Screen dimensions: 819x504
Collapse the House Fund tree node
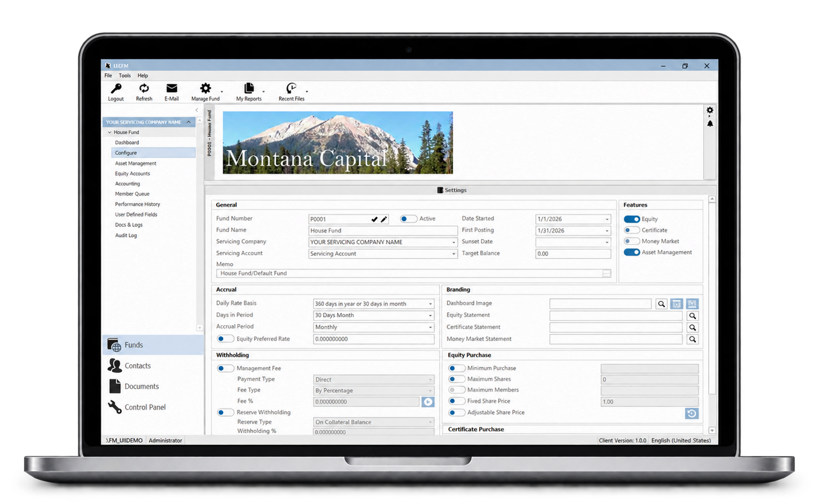109,133
